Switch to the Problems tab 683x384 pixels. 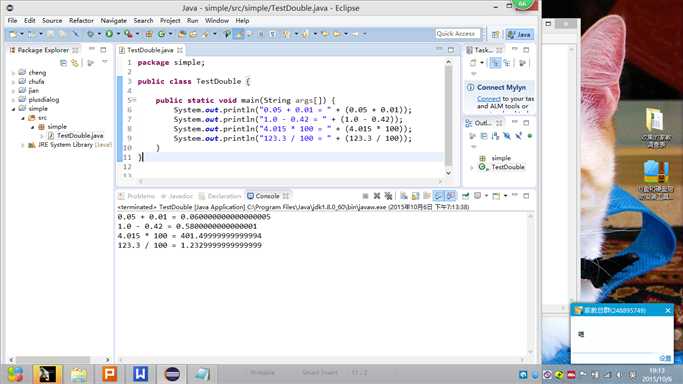click(x=137, y=196)
